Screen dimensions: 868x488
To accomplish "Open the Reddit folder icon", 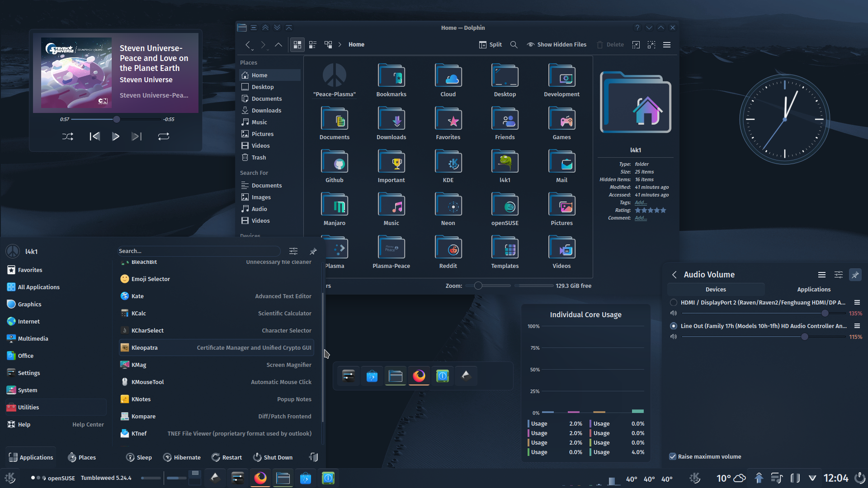I will (x=448, y=249).
